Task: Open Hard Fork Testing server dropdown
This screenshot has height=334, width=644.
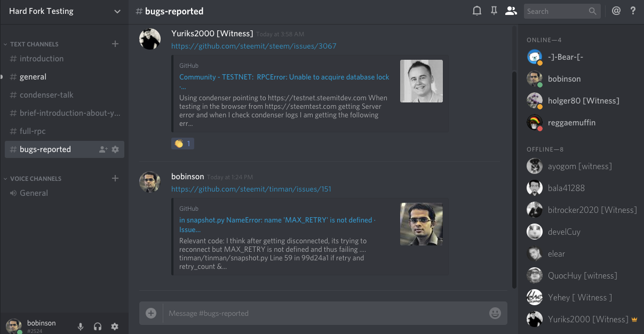Action: pyautogui.click(x=64, y=11)
